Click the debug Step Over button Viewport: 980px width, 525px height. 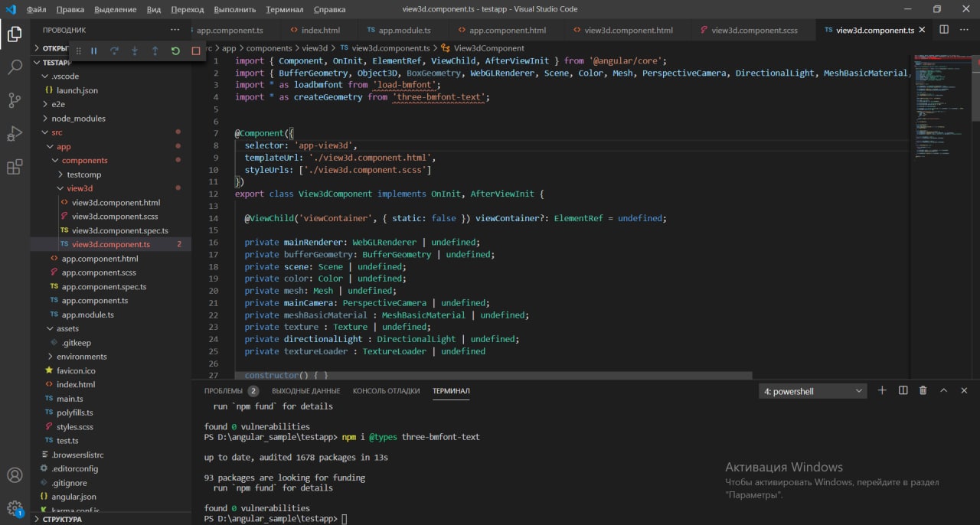tap(114, 51)
